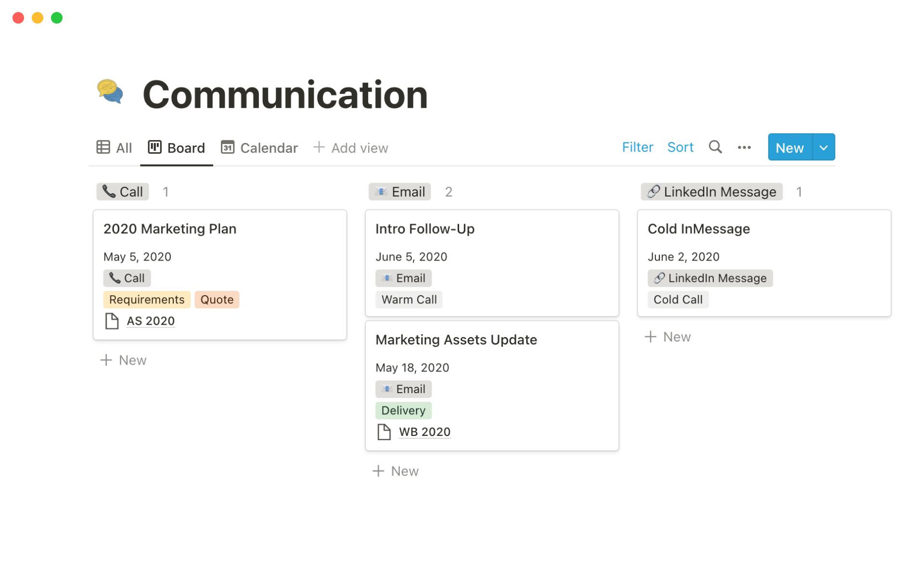Screen dimensions: 924x578
Task: Expand the New button dropdown arrow
Action: pyautogui.click(x=823, y=147)
